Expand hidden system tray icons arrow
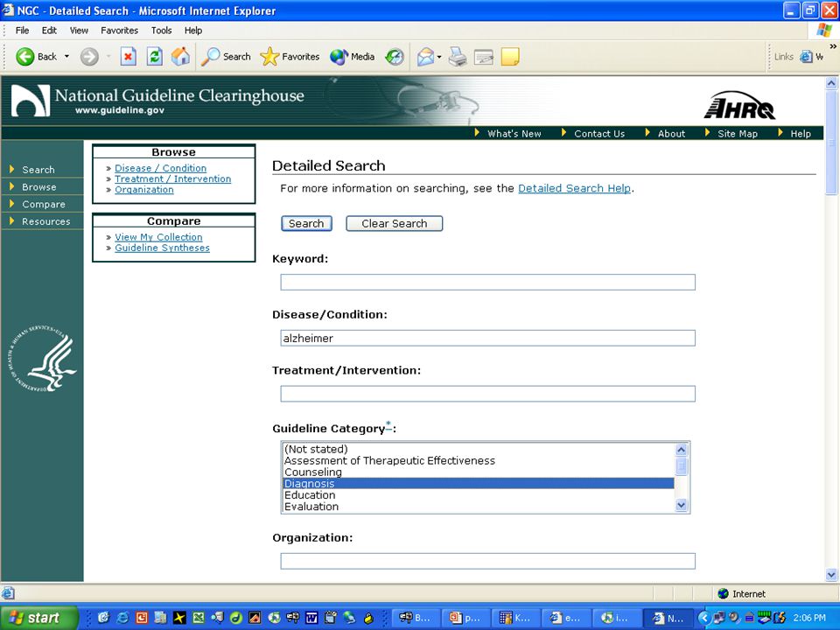 703,618
